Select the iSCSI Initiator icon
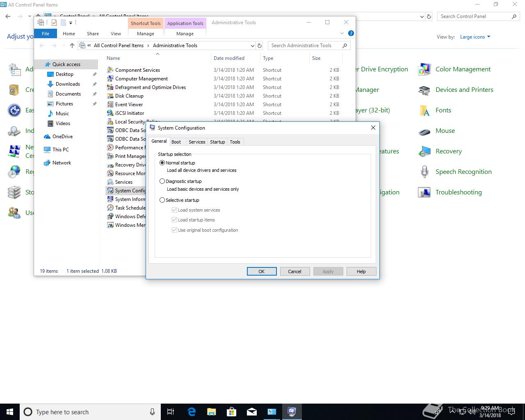The width and height of the screenshot is (525, 420). [x=110, y=113]
